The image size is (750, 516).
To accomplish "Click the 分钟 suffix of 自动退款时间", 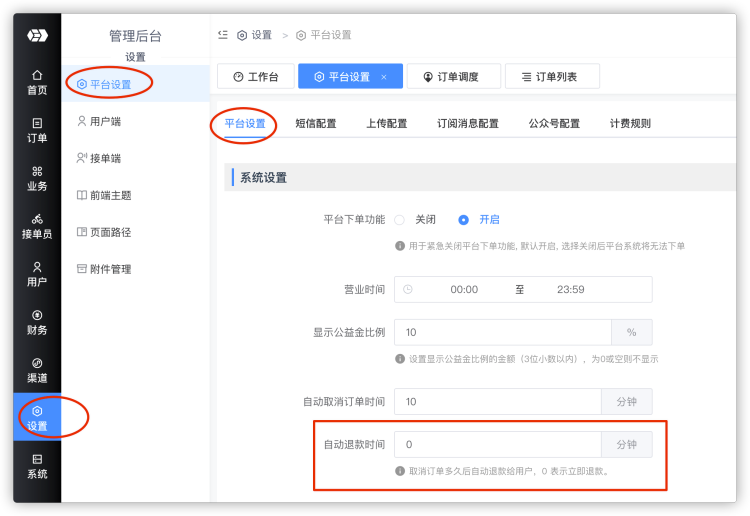I will tap(627, 445).
